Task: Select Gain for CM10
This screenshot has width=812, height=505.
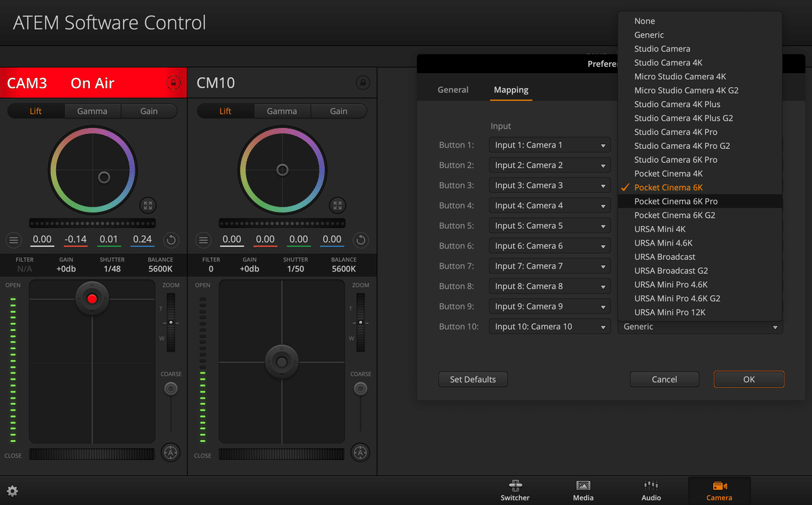Action: coord(338,111)
